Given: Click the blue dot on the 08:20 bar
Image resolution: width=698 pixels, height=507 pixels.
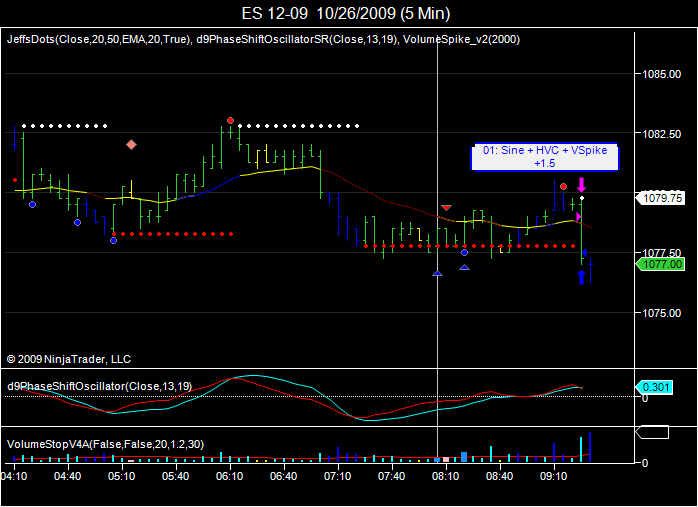Looking at the screenshot, I should tap(464, 252).
